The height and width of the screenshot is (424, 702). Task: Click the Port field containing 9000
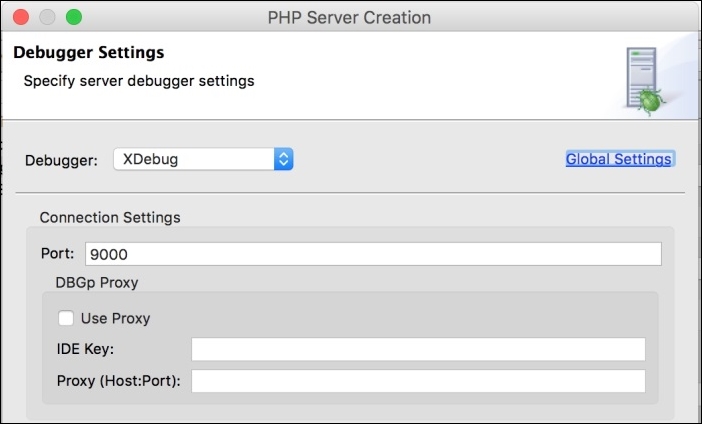coord(373,254)
